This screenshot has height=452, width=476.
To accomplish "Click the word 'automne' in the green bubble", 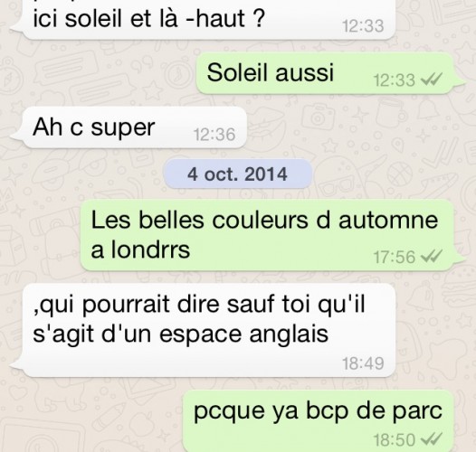I will coord(388,221).
